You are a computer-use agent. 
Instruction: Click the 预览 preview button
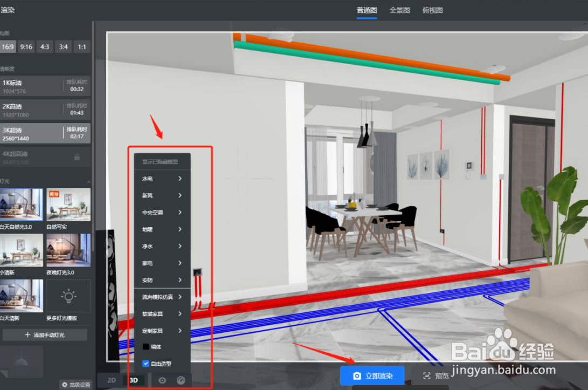[x=435, y=376]
